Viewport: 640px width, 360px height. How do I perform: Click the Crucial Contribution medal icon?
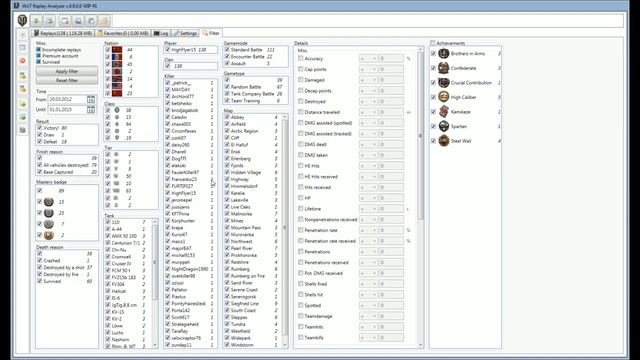(444, 83)
